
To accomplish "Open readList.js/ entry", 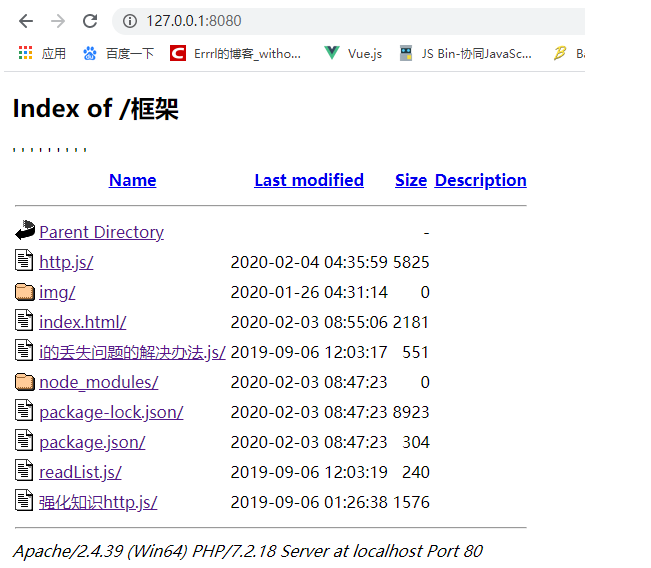I will pos(80,472).
